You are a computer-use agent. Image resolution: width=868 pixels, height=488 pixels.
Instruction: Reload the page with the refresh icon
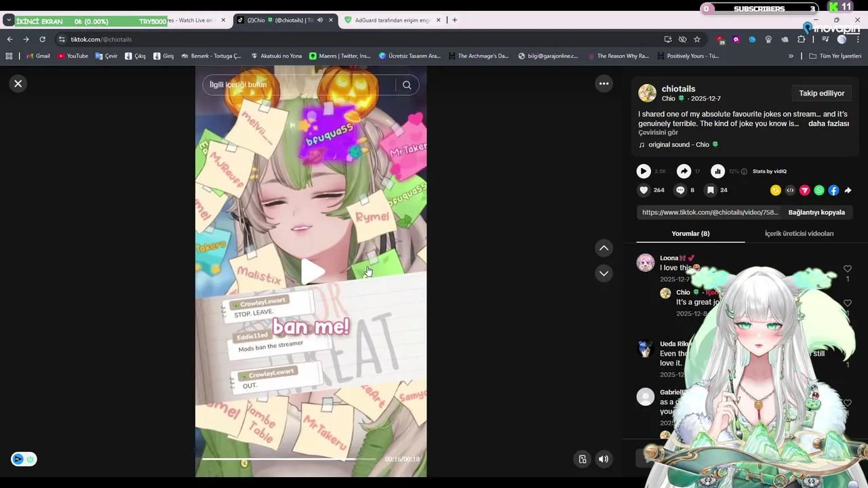point(42,39)
